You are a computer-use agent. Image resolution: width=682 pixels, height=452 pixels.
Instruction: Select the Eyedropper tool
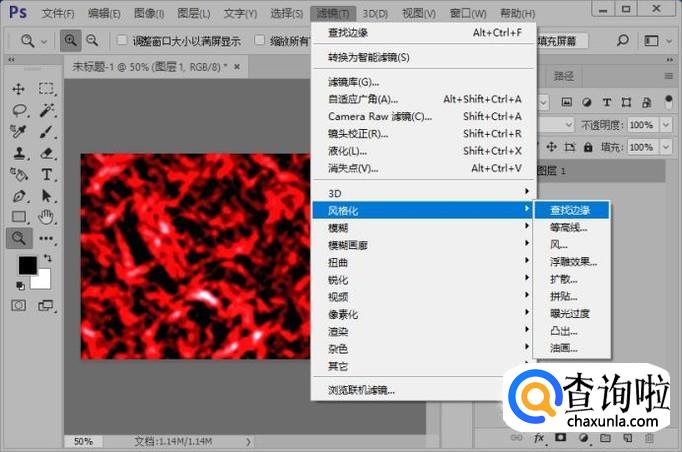tap(19, 132)
